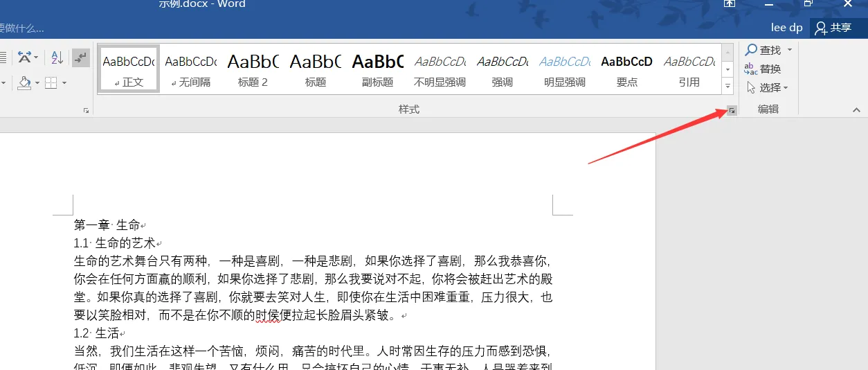The height and width of the screenshot is (370, 868).
Task: Click the lee dp account name
Action: tap(786, 28)
